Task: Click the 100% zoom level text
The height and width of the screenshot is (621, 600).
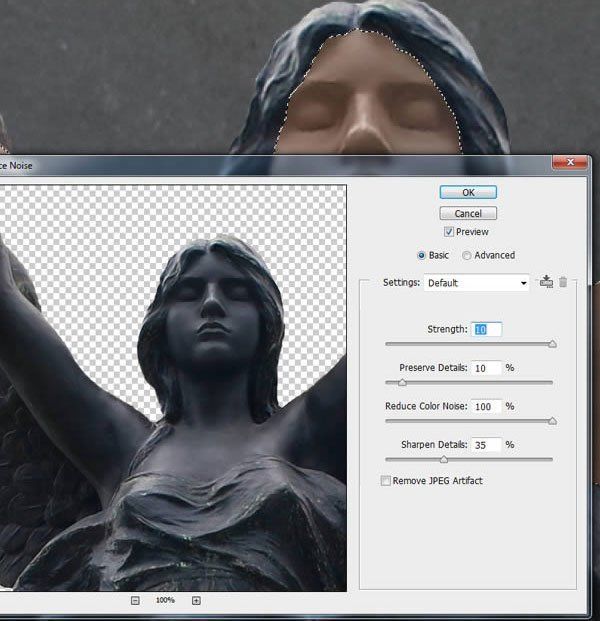Action: pyautogui.click(x=165, y=600)
